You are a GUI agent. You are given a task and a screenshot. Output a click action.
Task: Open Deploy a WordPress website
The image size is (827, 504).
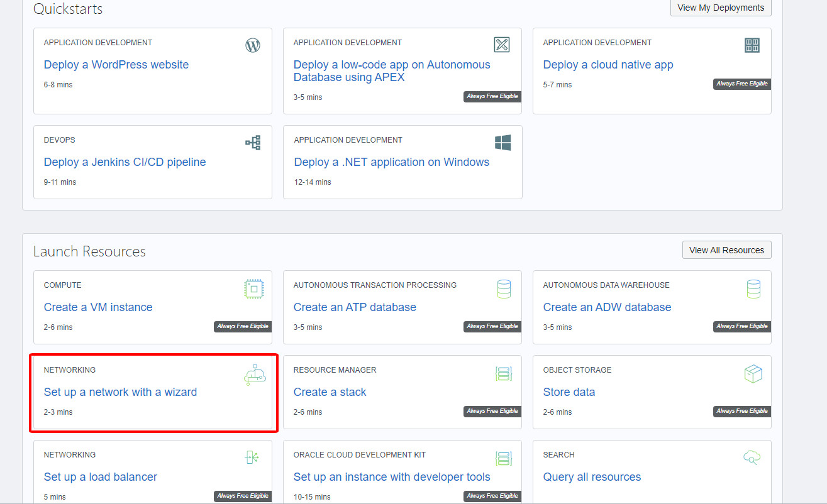coord(116,64)
